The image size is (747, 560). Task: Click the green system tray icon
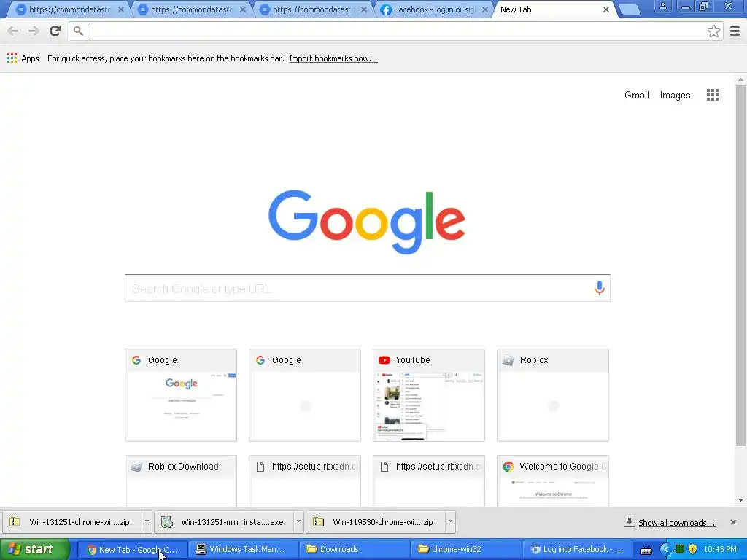pyautogui.click(x=680, y=549)
